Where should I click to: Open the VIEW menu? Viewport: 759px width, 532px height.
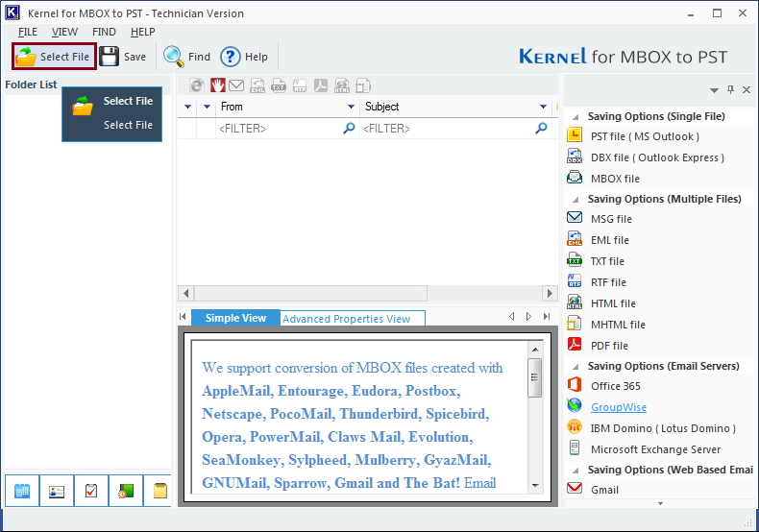coord(64,32)
